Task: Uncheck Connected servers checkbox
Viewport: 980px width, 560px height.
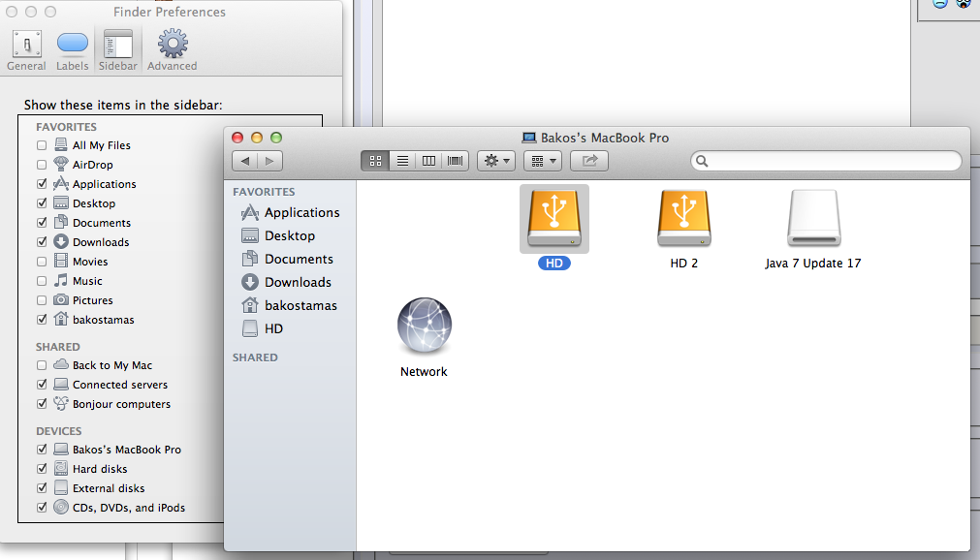Action: pyautogui.click(x=42, y=385)
